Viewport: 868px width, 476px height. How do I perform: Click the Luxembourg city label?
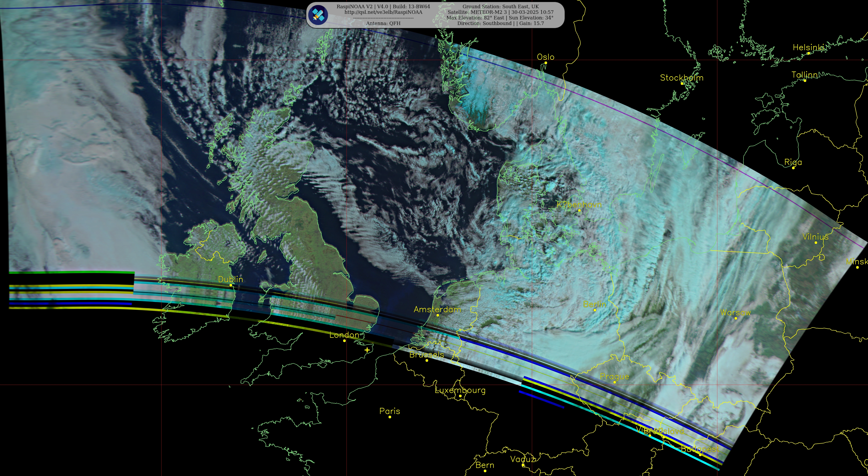point(460,390)
